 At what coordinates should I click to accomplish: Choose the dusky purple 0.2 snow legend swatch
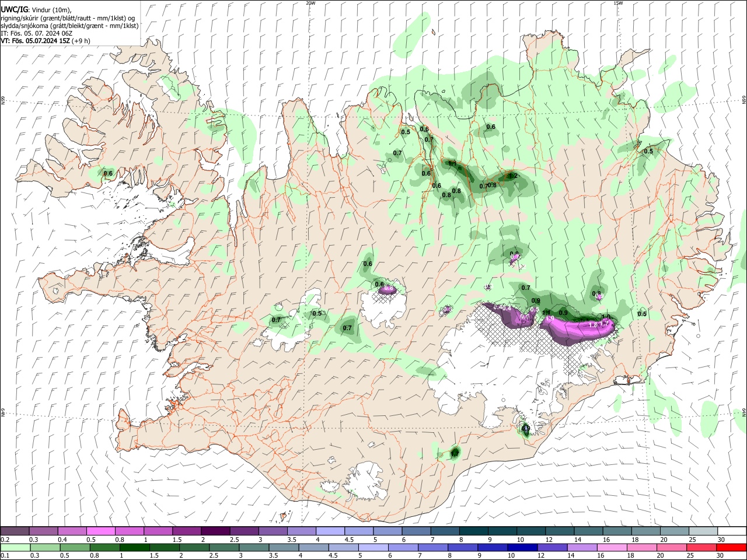[15, 531]
